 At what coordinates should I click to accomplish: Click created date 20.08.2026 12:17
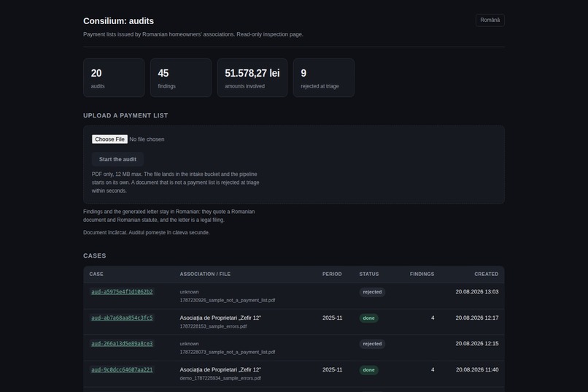coord(477,318)
